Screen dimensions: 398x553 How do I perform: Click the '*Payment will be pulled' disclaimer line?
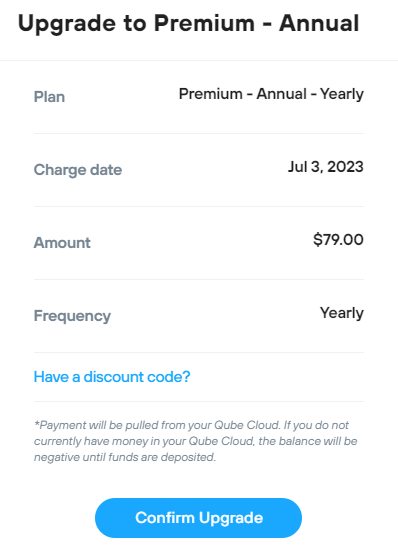point(191,425)
